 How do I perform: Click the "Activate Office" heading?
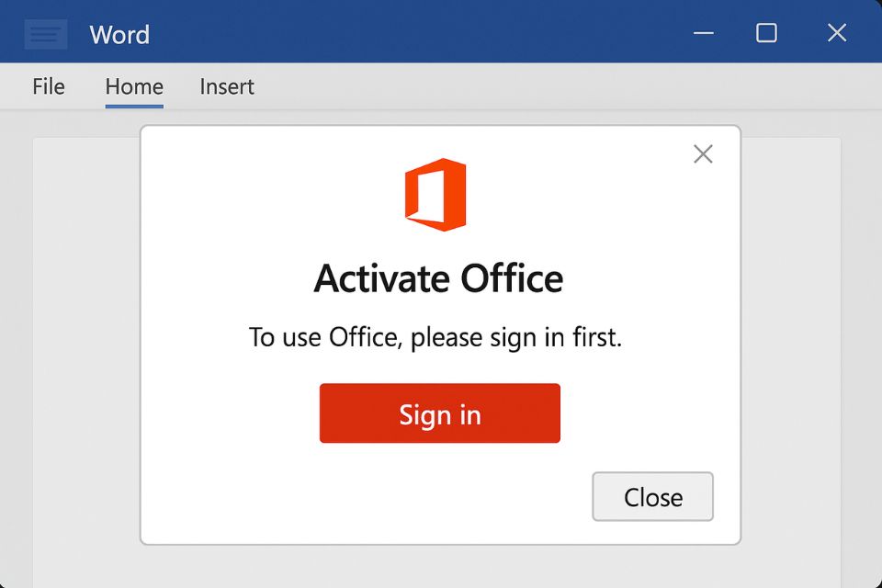pos(438,278)
